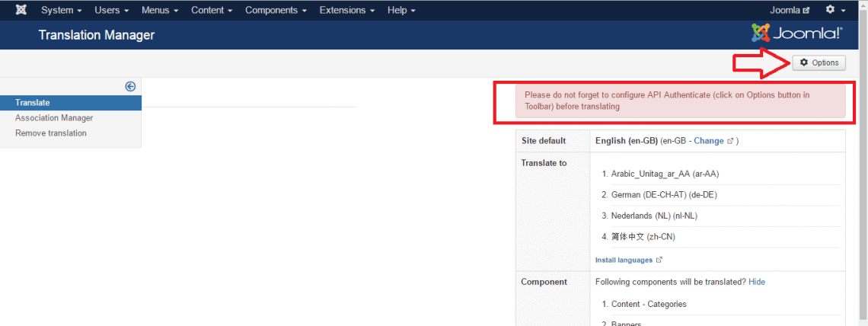Open the gear settings menu in the top bar
The height and width of the screenshot is (326, 868).
(834, 10)
